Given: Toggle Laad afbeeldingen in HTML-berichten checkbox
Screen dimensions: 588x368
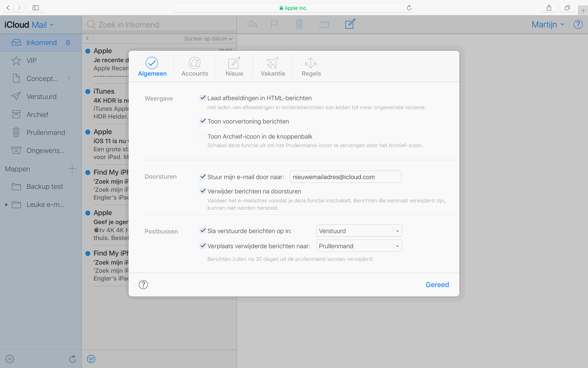Looking at the screenshot, I should (x=202, y=98).
